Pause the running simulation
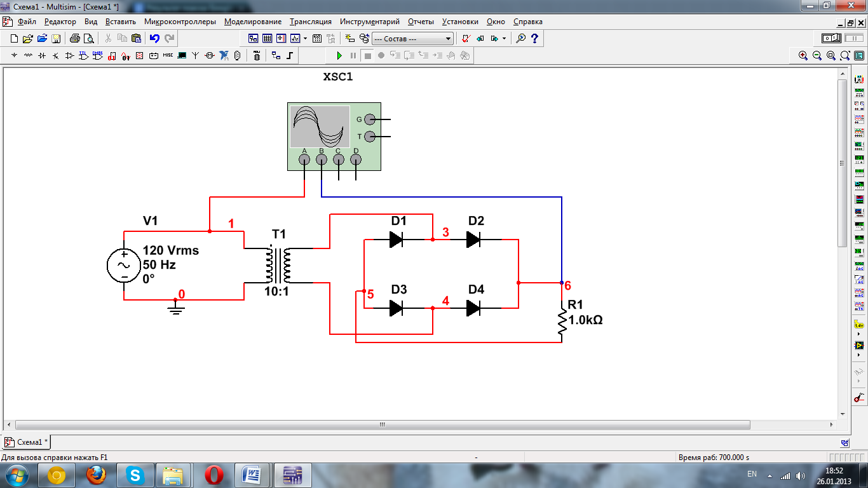868x488 pixels. pos(353,55)
